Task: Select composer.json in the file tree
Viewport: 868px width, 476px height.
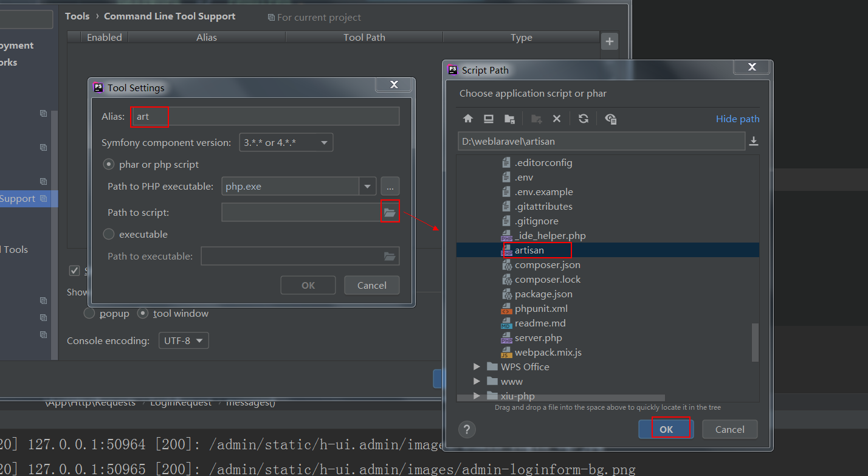Action: click(x=547, y=265)
